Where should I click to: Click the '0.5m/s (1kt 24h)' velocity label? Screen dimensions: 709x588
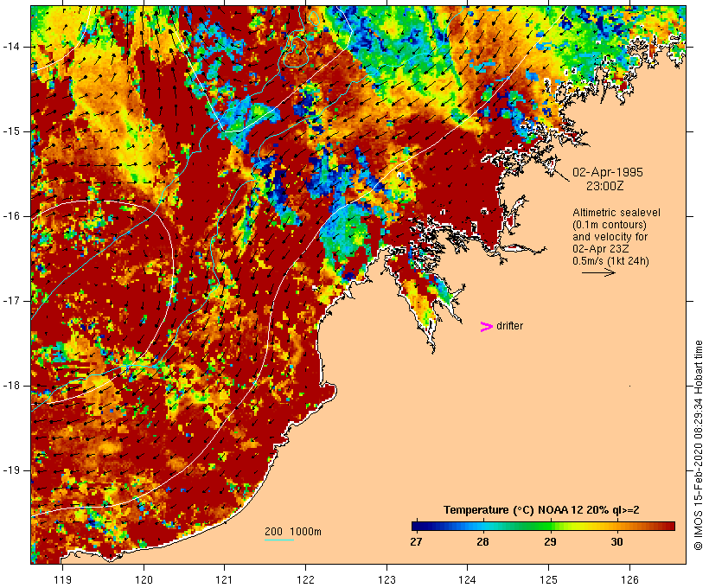[x=610, y=260]
